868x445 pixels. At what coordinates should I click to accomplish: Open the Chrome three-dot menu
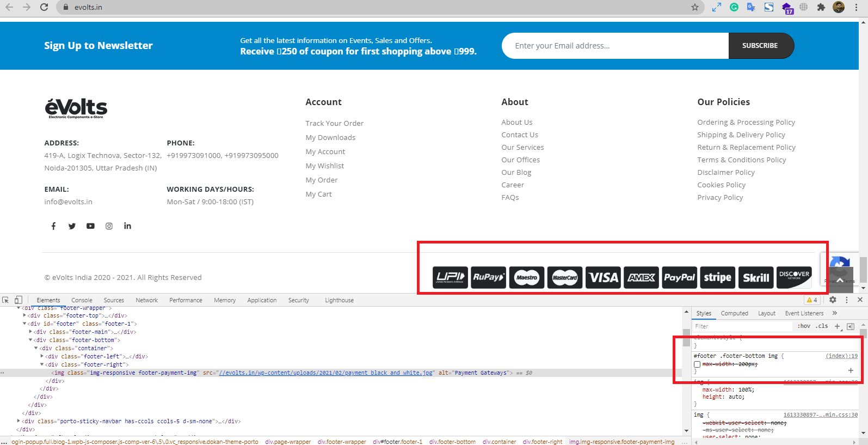click(856, 7)
